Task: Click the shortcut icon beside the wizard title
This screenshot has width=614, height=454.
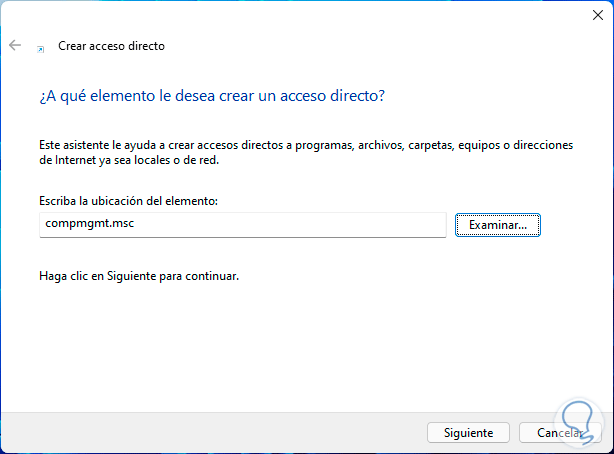Action: (40, 47)
